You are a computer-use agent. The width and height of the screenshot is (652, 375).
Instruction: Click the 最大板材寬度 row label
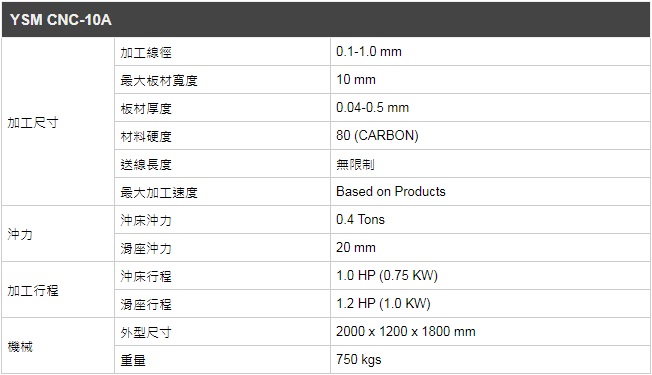pos(222,80)
